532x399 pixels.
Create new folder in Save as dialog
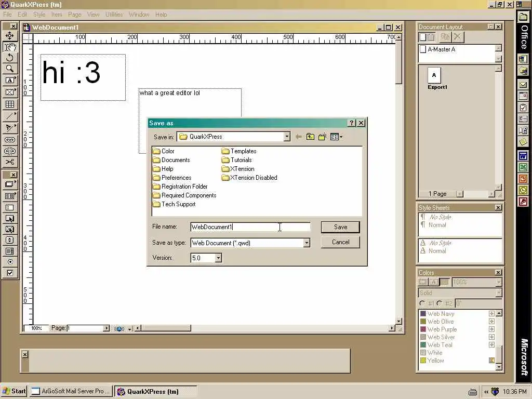tap(322, 137)
